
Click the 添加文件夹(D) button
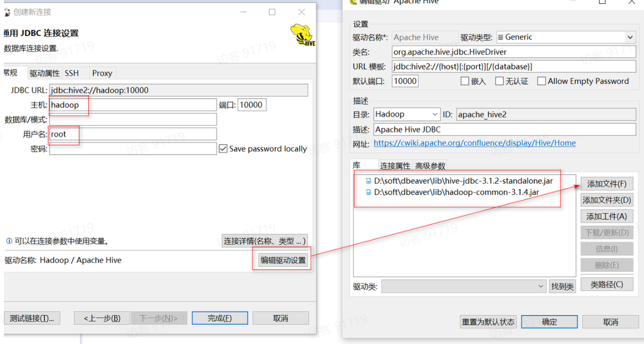click(607, 200)
